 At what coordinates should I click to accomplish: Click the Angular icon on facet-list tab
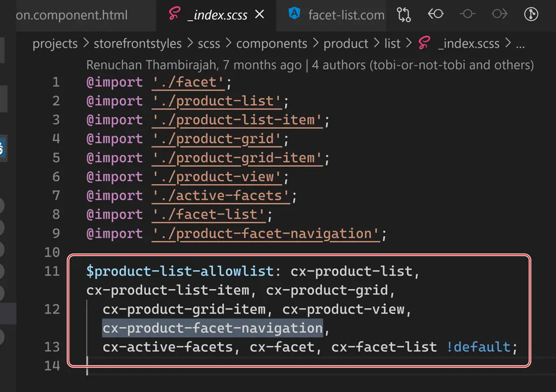294,14
